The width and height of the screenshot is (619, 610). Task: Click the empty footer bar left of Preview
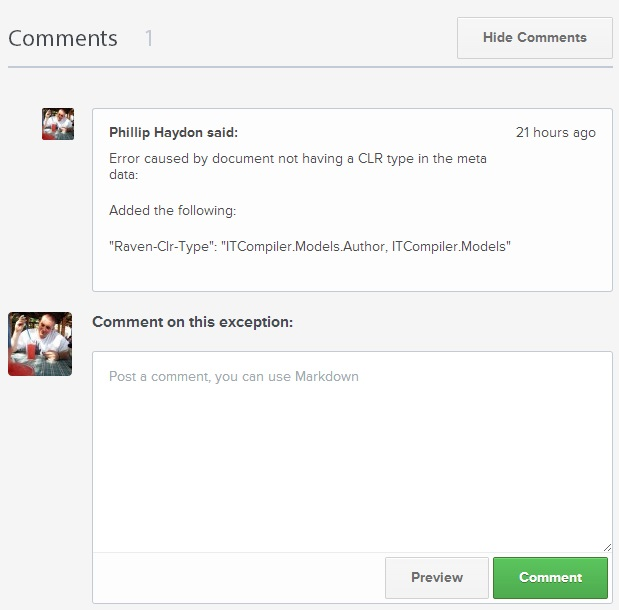point(239,578)
